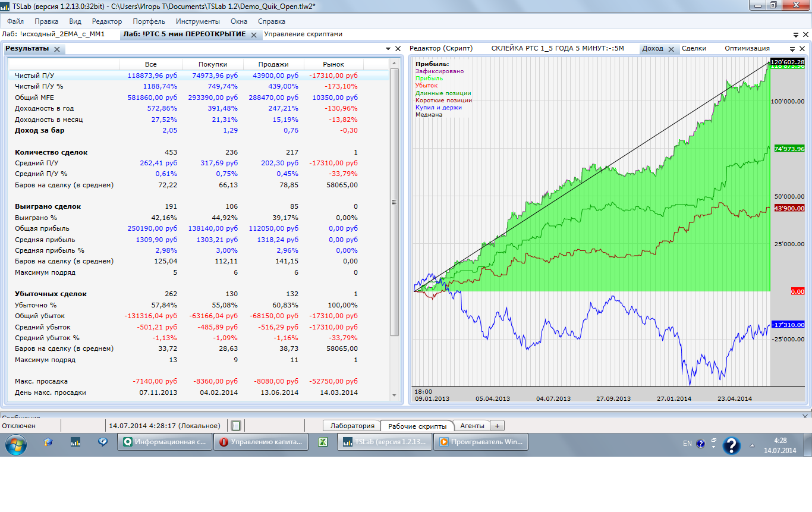Close the Результаты panel tab

[57, 49]
